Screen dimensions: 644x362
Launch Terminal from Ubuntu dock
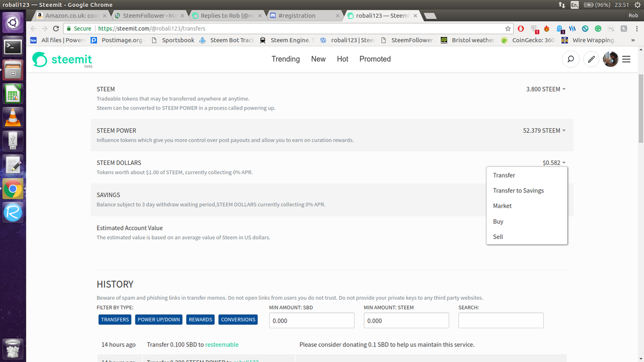13,47
